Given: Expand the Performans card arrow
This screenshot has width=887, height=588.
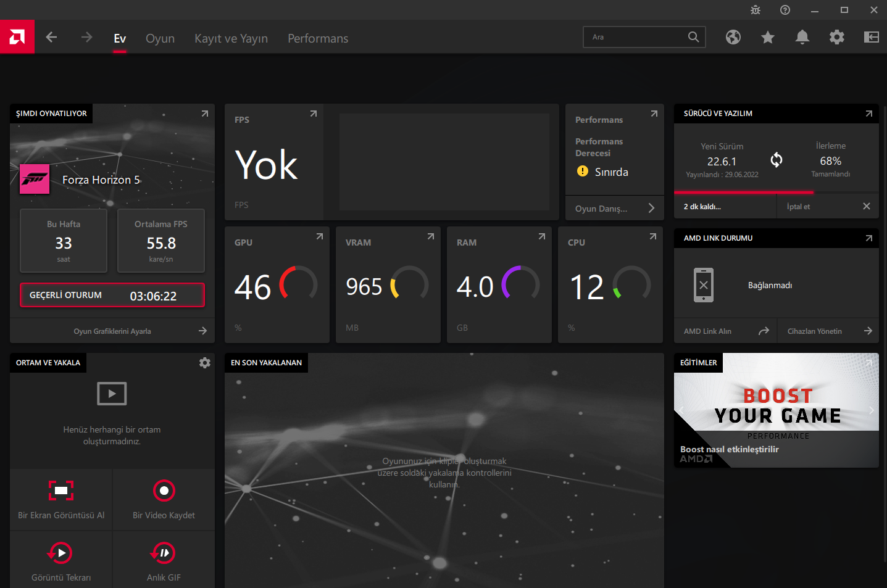Looking at the screenshot, I should tap(654, 114).
